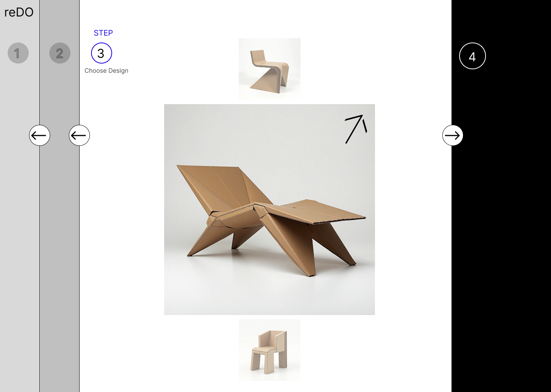551x392 pixels.
Task: Click left arrow on step 1 panel edge
Action: coord(39,136)
